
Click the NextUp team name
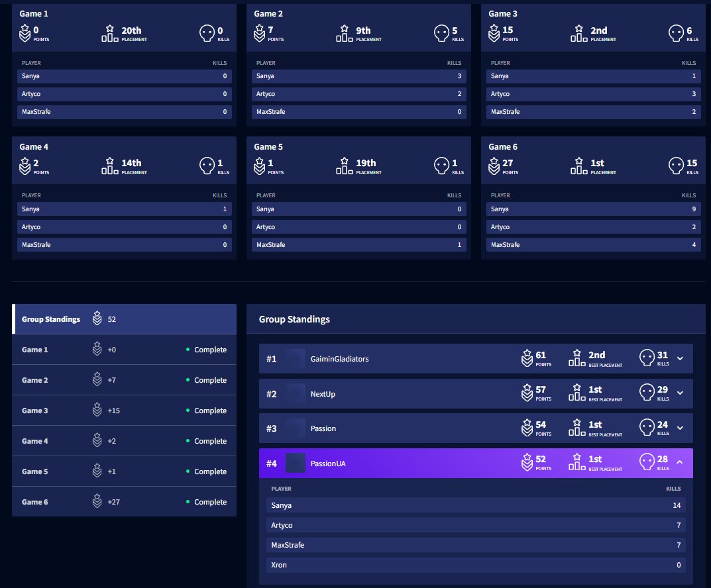click(x=323, y=394)
